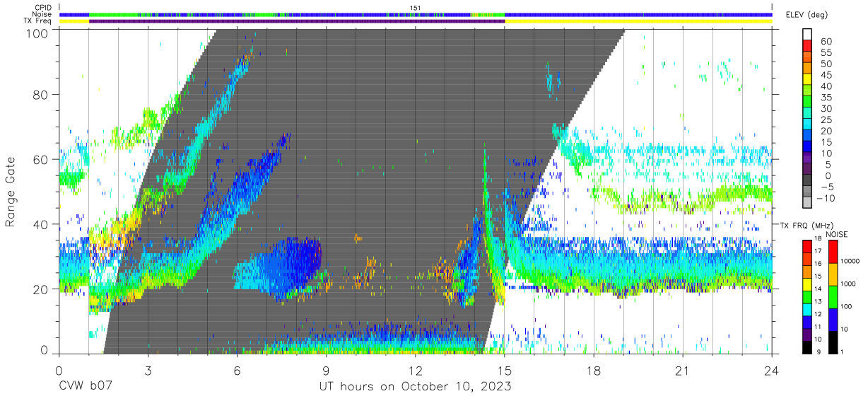
Task: Select the 6 tick label on UT hours axis
Action: click(237, 371)
